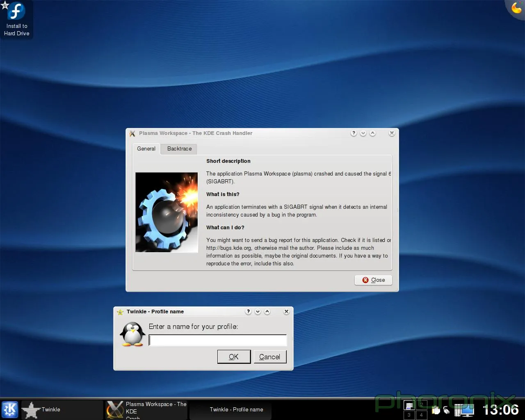Switch to virtual desktop 1 in pager
525x420 pixels.
[x=409, y=405]
